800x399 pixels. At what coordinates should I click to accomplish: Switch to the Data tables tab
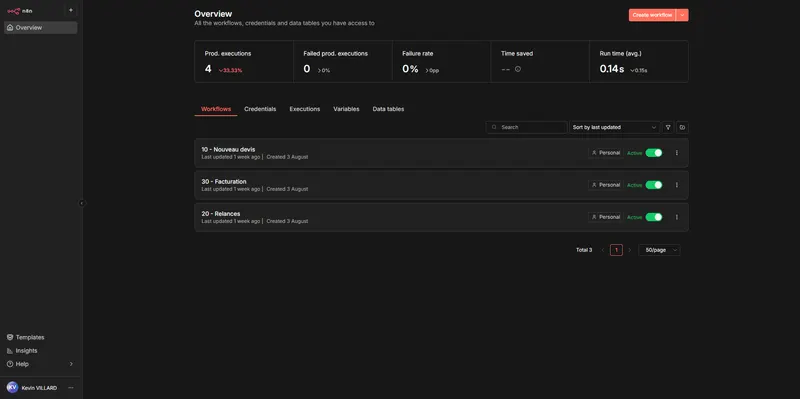pyautogui.click(x=388, y=109)
